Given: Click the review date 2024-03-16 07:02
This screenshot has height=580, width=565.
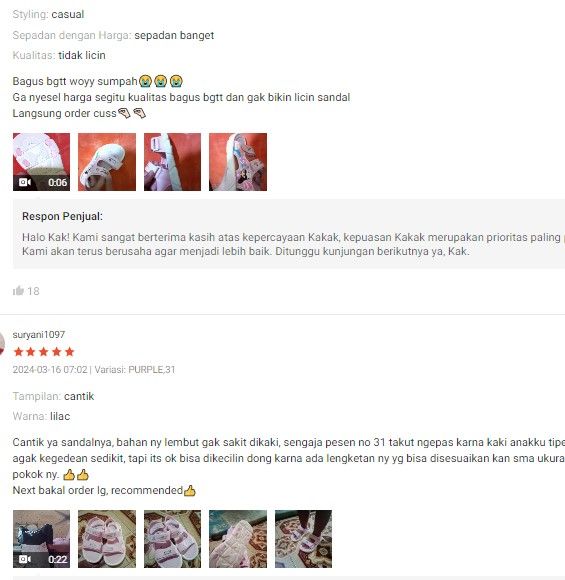Looking at the screenshot, I should tap(50, 370).
